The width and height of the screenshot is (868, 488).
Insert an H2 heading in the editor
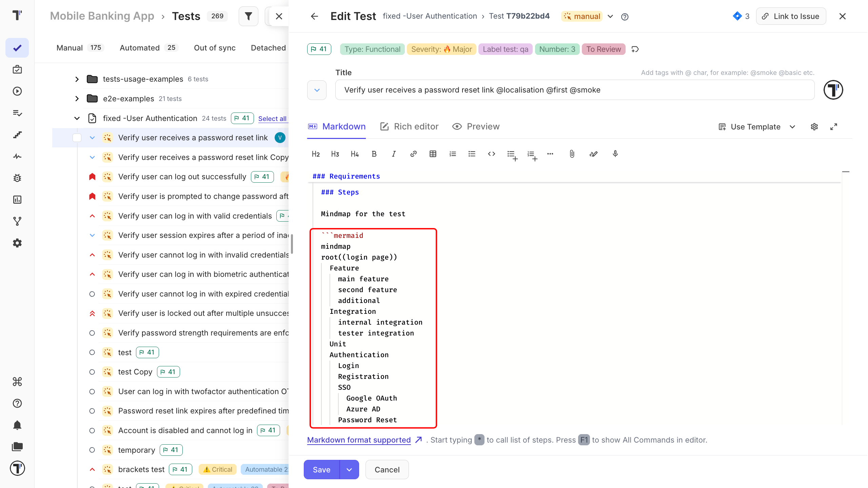pos(316,154)
